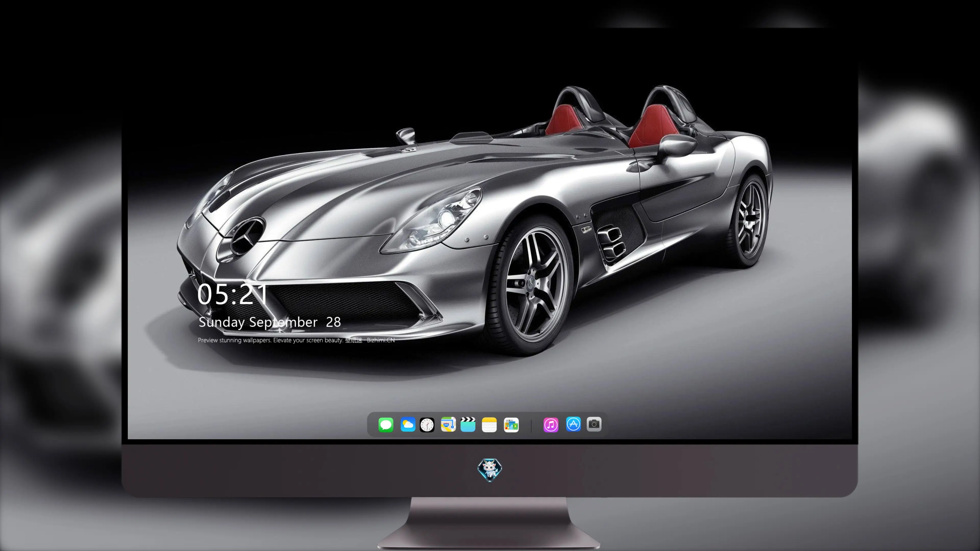980x551 pixels.
Task: Open the Maps app in the dock
Action: pos(448,424)
